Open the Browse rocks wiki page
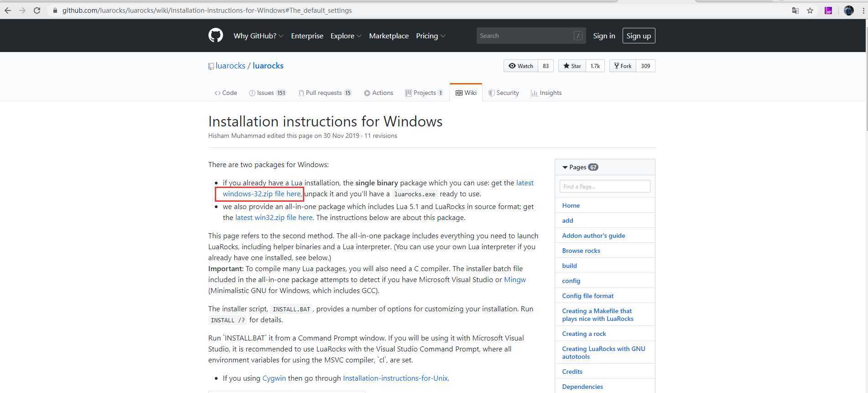The width and height of the screenshot is (868, 393). tap(581, 251)
